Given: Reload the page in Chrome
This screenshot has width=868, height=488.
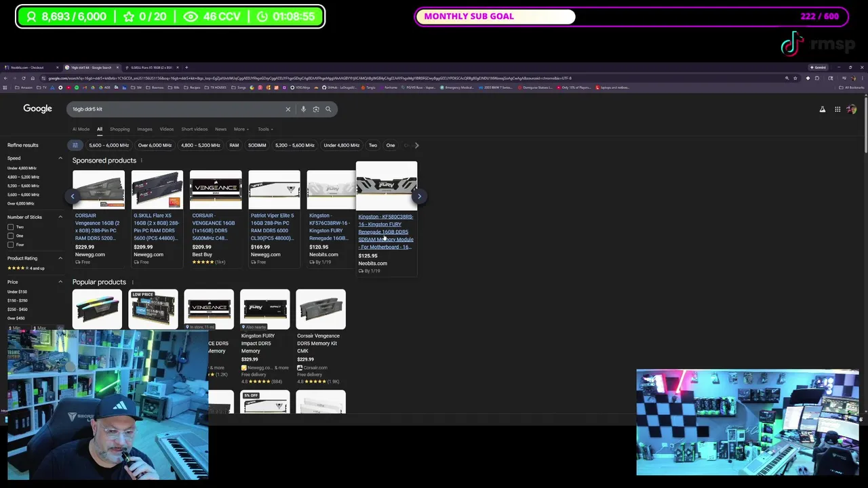Looking at the screenshot, I should click(23, 78).
